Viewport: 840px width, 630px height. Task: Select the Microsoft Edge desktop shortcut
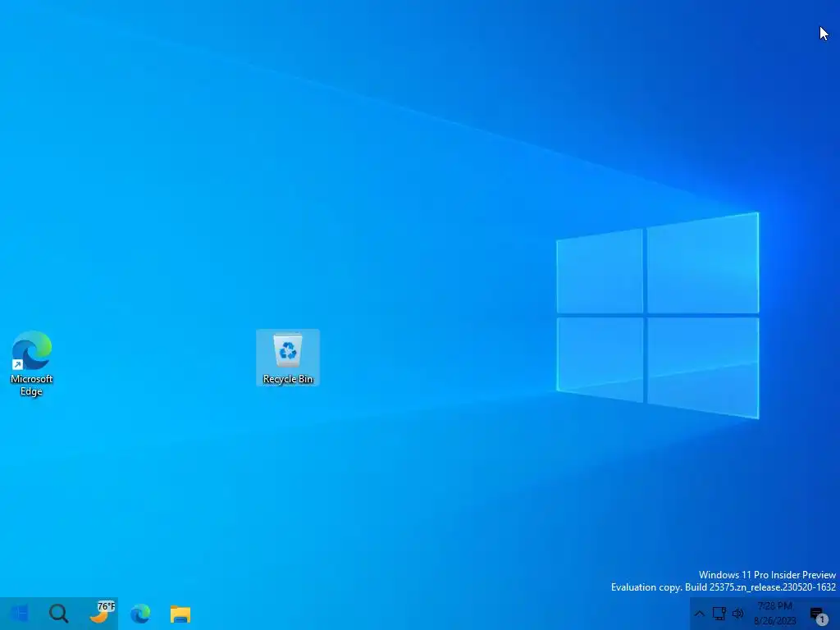[x=32, y=363]
